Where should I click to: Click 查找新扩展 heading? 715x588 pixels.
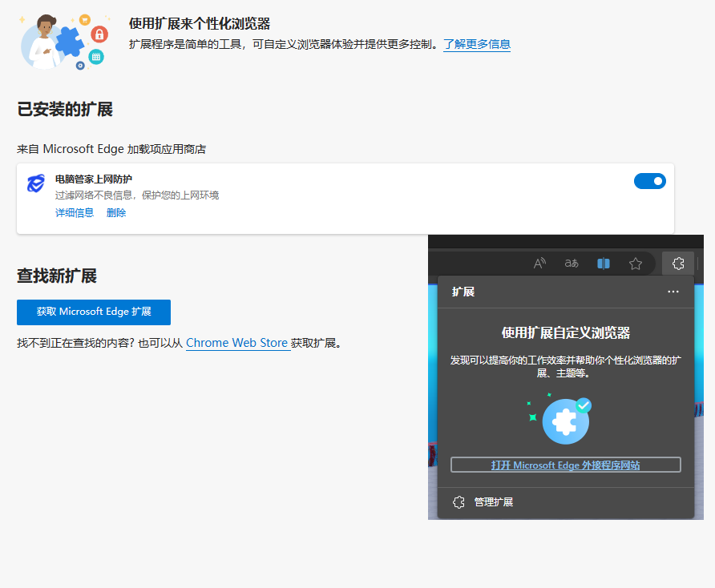tap(57, 276)
